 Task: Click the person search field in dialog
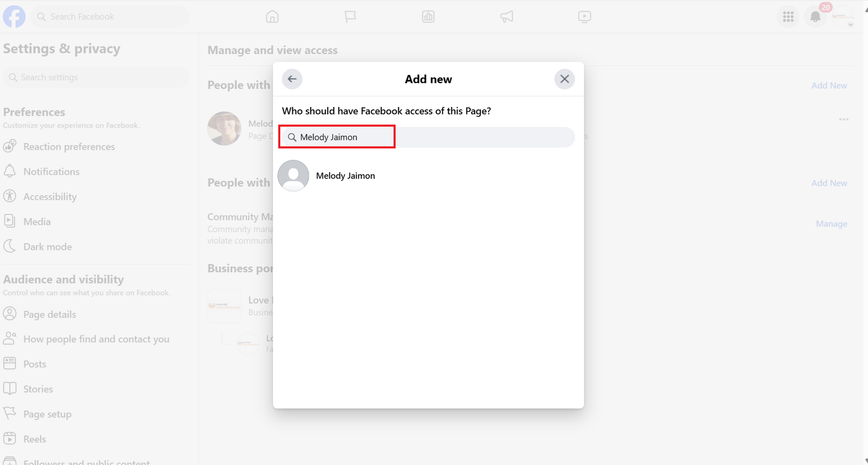pos(428,137)
